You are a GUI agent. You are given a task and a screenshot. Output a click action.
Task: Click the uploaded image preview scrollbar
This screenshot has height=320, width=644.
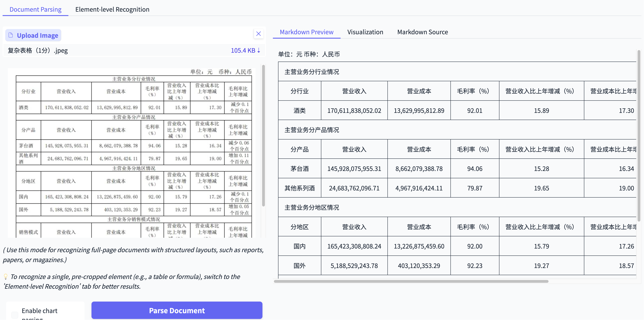pyautogui.click(x=263, y=135)
